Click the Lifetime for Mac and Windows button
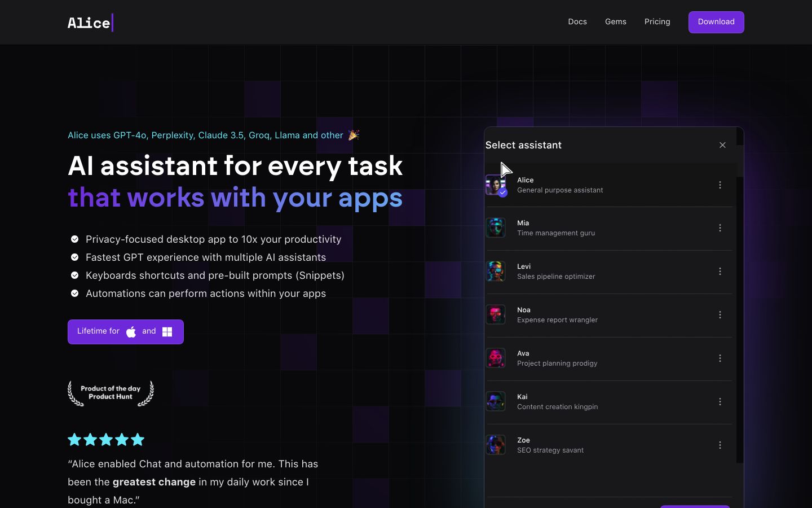 [x=126, y=332]
